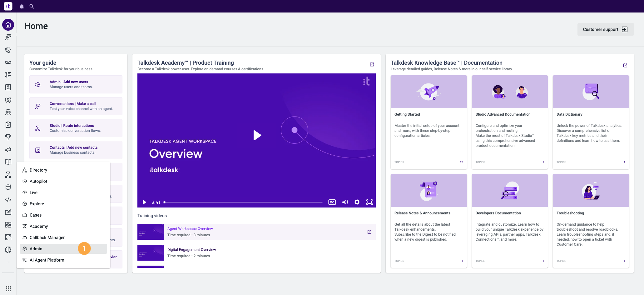
Task: Open Studio | Route interactions guide
Action: coord(76,128)
